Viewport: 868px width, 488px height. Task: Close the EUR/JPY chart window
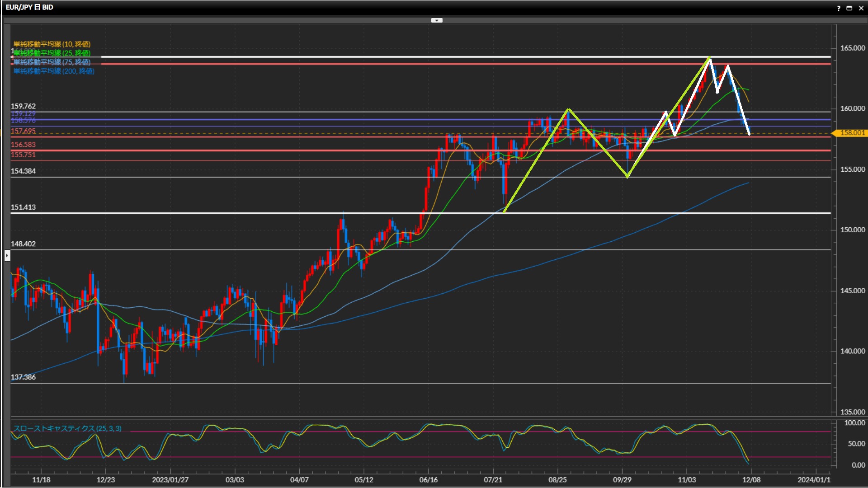pos(861,8)
